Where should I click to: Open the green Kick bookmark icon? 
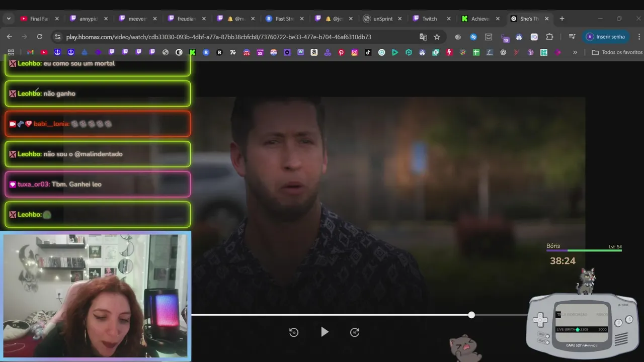click(192, 52)
